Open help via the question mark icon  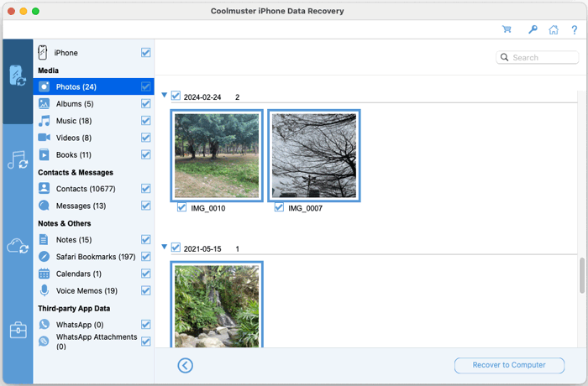tap(574, 29)
